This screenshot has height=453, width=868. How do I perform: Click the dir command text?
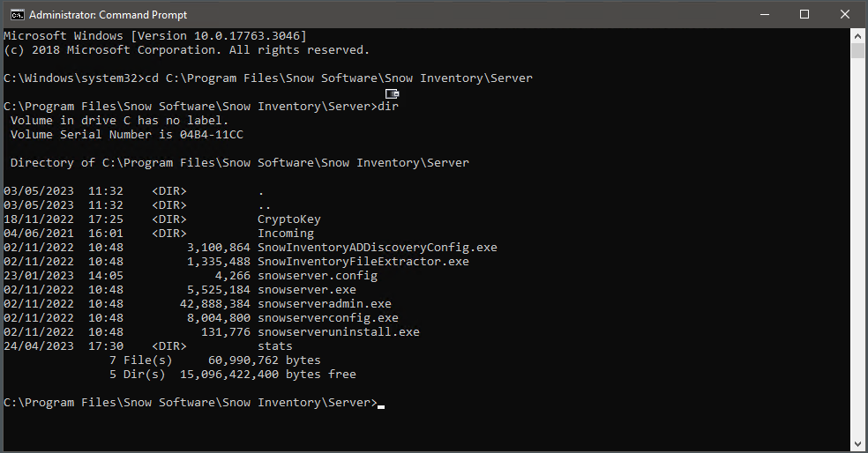point(388,107)
